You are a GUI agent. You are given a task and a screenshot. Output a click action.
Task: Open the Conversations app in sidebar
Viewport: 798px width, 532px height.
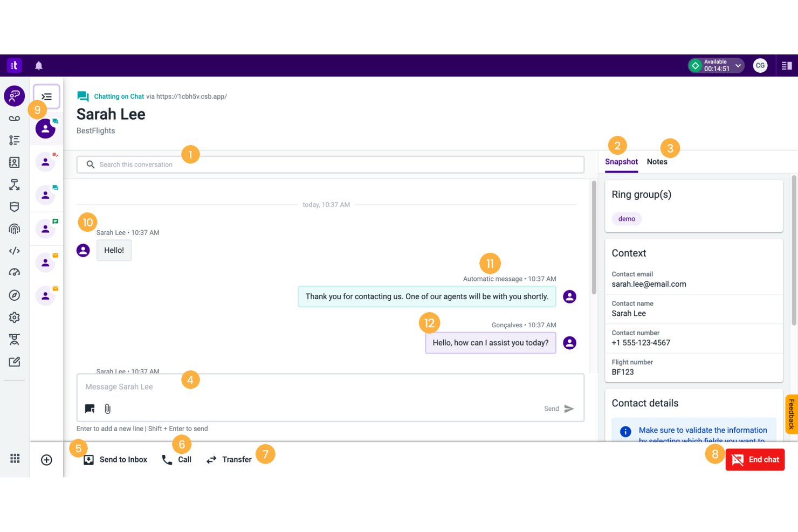[x=15, y=96]
